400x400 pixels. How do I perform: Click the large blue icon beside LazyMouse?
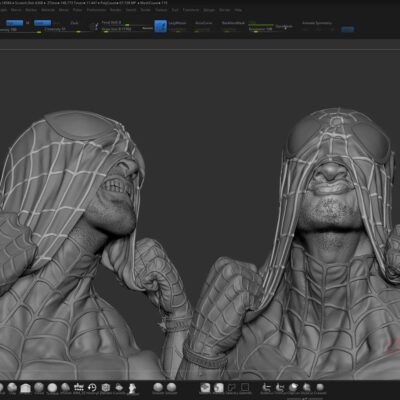(160, 26)
